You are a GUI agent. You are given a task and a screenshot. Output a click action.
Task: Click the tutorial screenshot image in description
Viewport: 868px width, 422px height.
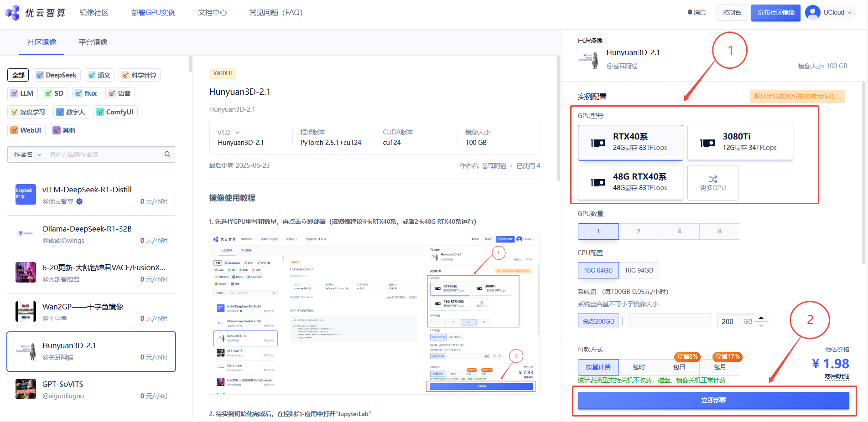[374, 314]
